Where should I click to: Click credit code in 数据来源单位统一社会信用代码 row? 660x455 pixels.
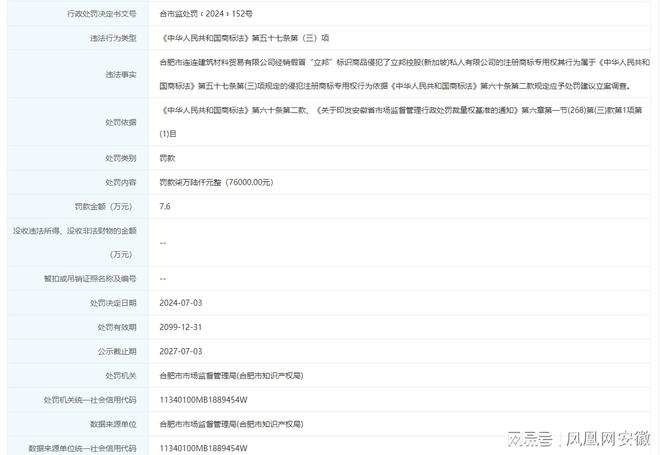[203, 448]
